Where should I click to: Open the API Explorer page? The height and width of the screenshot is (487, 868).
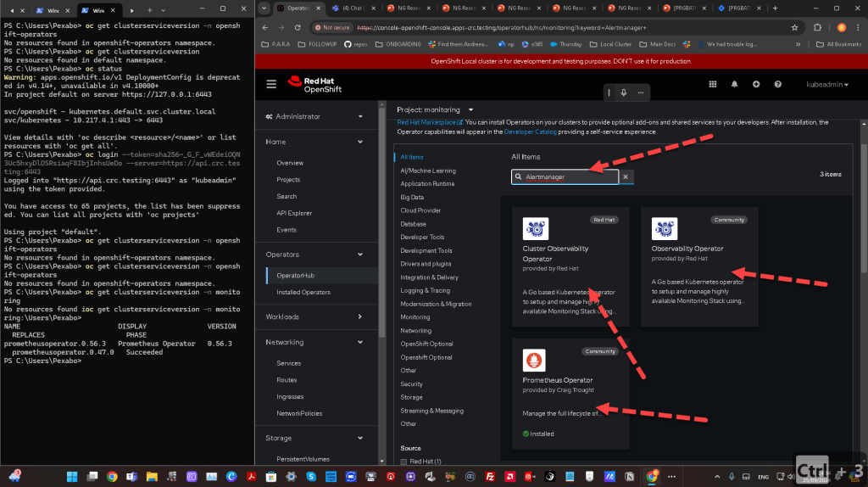(x=294, y=213)
